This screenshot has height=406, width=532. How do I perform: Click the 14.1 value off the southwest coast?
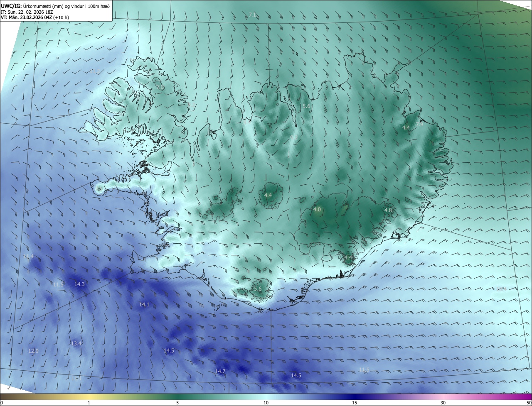144,305
